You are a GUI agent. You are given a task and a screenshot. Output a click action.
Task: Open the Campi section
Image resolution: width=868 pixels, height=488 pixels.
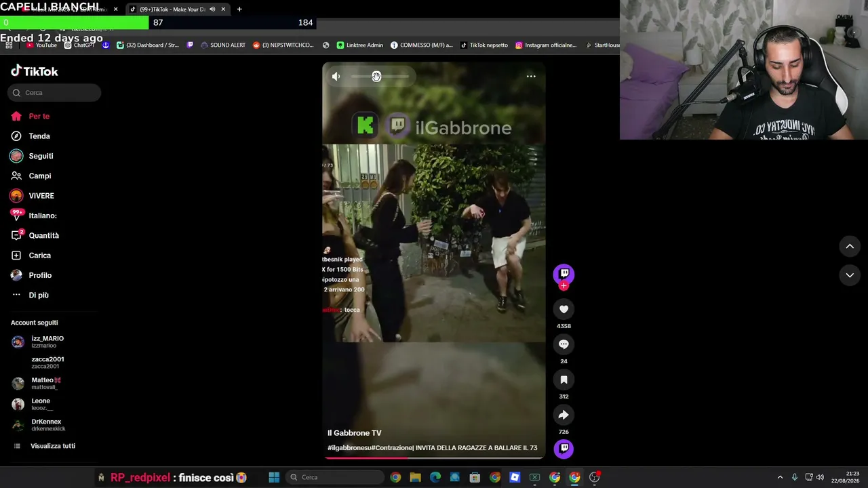click(31, 176)
